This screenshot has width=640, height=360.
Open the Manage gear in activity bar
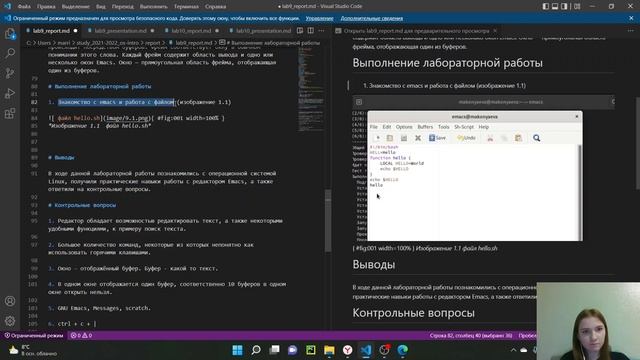pyautogui.click(x=10, y=321)
